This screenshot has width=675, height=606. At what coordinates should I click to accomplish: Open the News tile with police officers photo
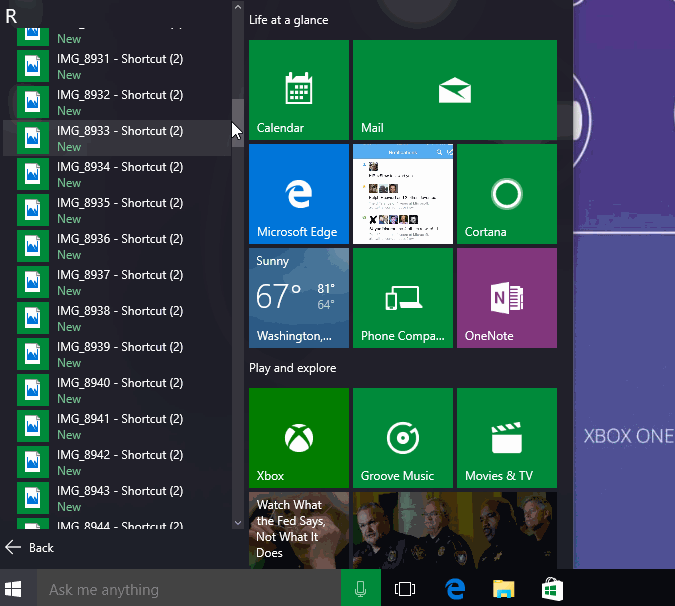point(455,530)
